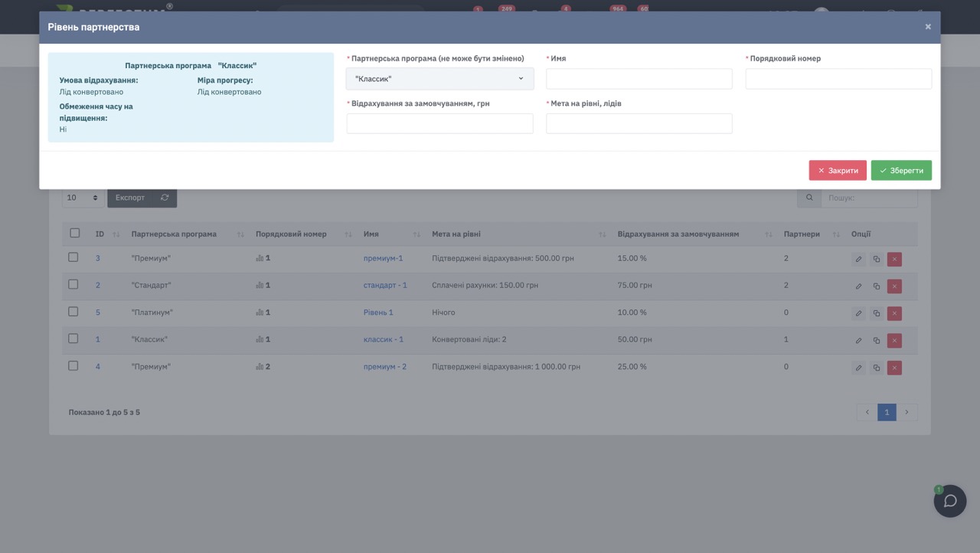
Task: Click the edit pencil icon for премиум - 2
Action: pos(858,368)
